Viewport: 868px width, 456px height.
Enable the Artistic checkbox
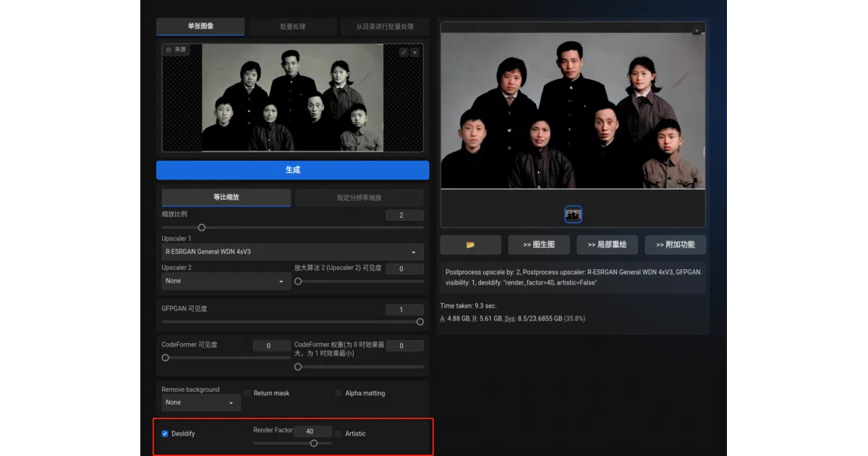339,434
